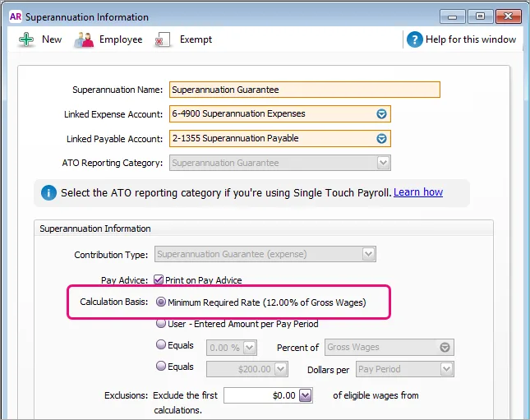Click the Linked Payable Account field text
Image resolution: width=530 pixels, height=420 pixels.
235,138
